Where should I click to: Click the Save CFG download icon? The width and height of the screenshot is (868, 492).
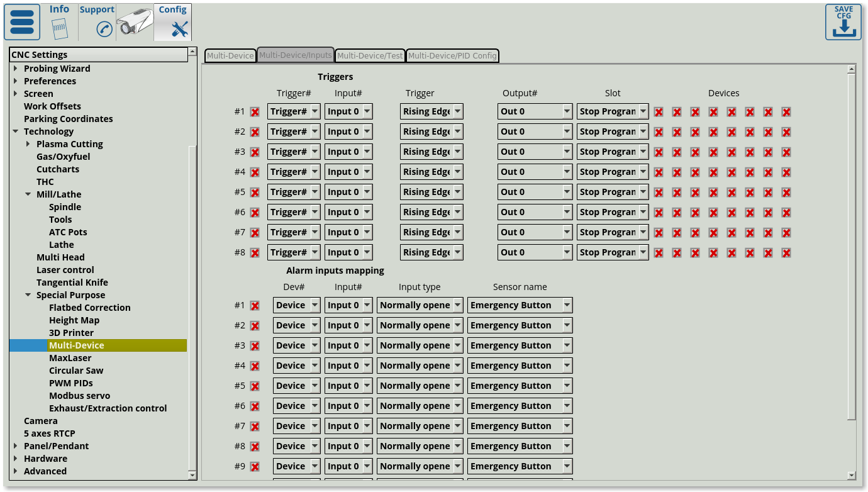click(x=843, y=22)
